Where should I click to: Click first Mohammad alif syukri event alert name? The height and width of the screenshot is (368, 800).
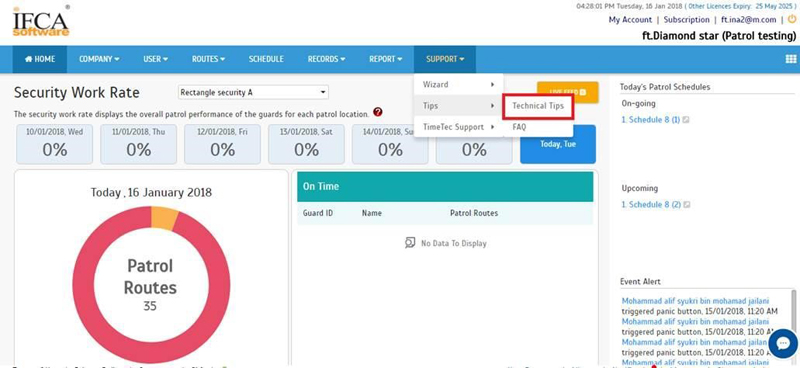pos(695,301)
